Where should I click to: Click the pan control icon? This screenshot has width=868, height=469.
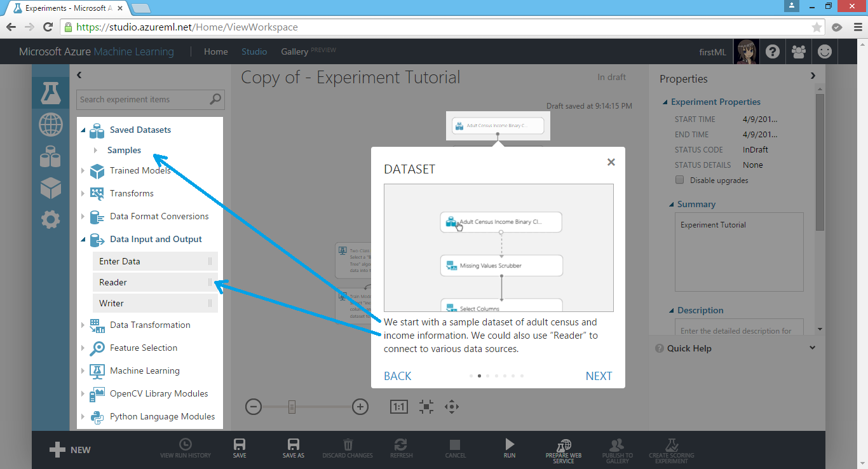click(x=452, y=407)
